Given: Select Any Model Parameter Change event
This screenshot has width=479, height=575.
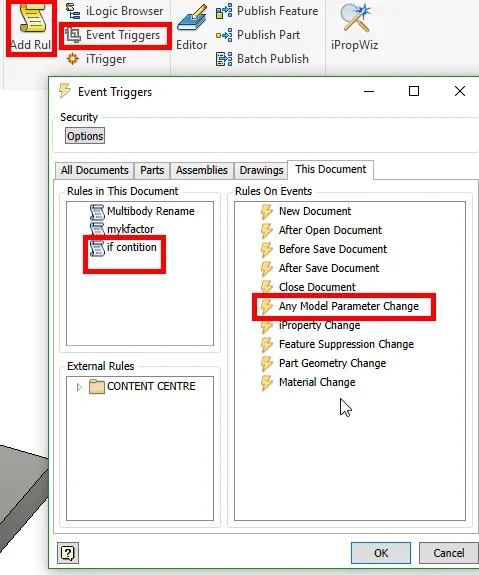Looking at the screenshot, I should (340, 306).
